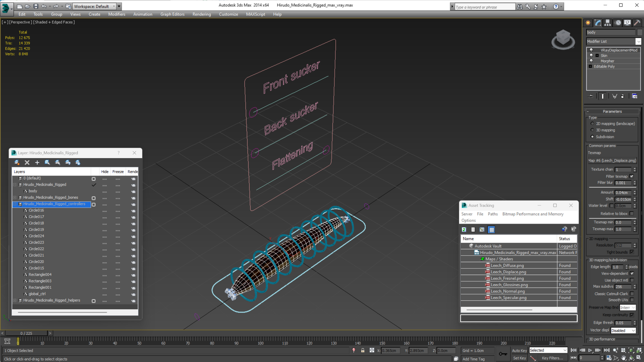The image size is (644, 362).
Task: Click Create New Layer plus icon
Action: point(37,162)
